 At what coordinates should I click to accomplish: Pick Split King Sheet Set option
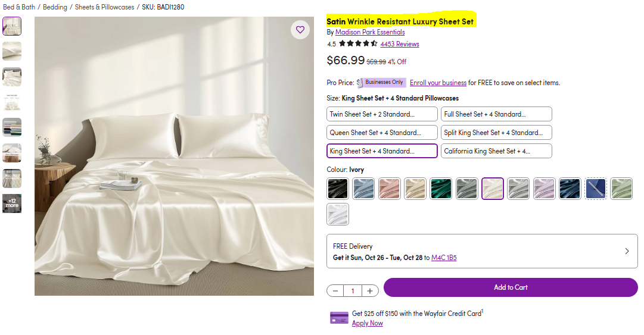pos(496,133)
